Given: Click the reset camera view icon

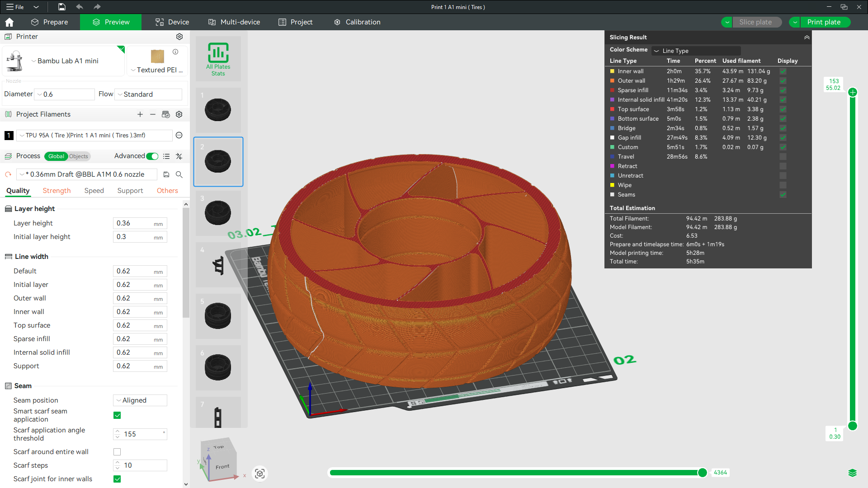Looking at the screenshot, I should pyautogui.click(x=260, y=474).
